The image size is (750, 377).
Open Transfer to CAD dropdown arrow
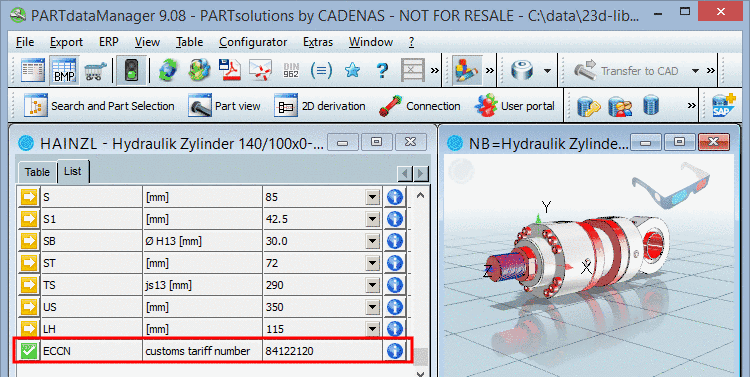click(695, 71)
